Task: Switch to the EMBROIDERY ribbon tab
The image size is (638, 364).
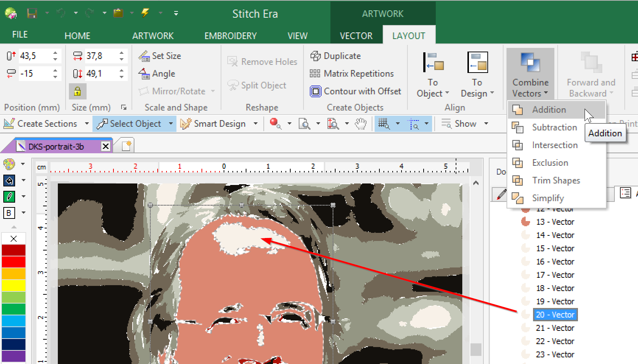Action: (230, 36)
